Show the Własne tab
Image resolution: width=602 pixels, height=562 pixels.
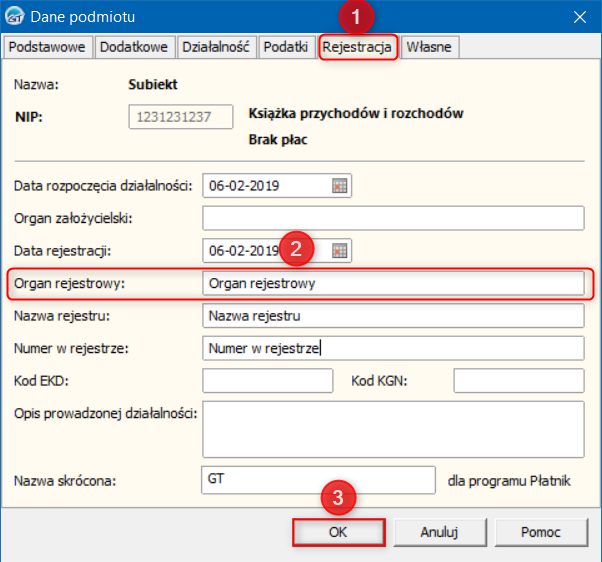pos(429,47)
